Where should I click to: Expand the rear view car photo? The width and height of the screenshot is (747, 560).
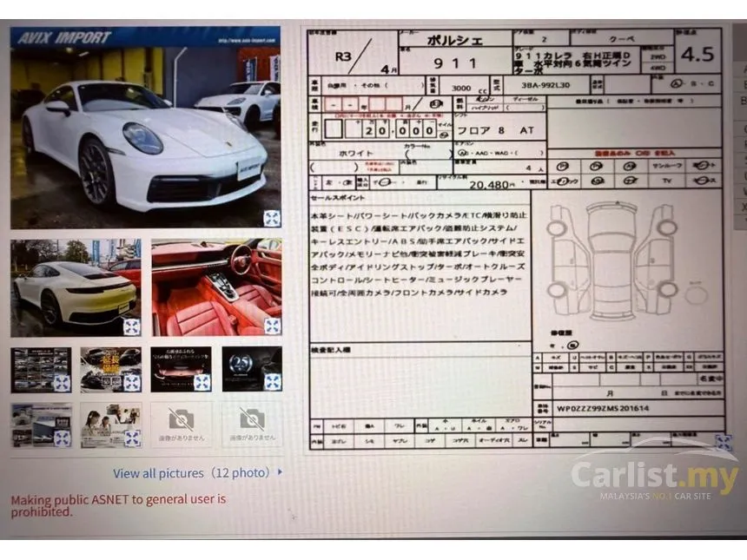(132, 326)
